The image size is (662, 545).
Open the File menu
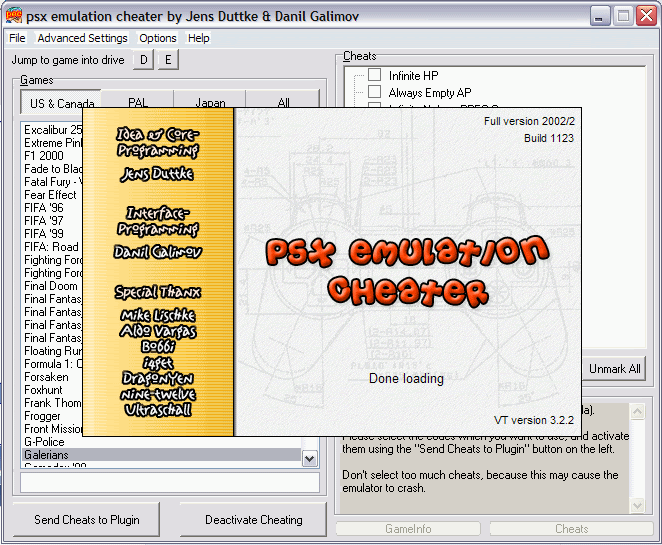click(17, 38)
